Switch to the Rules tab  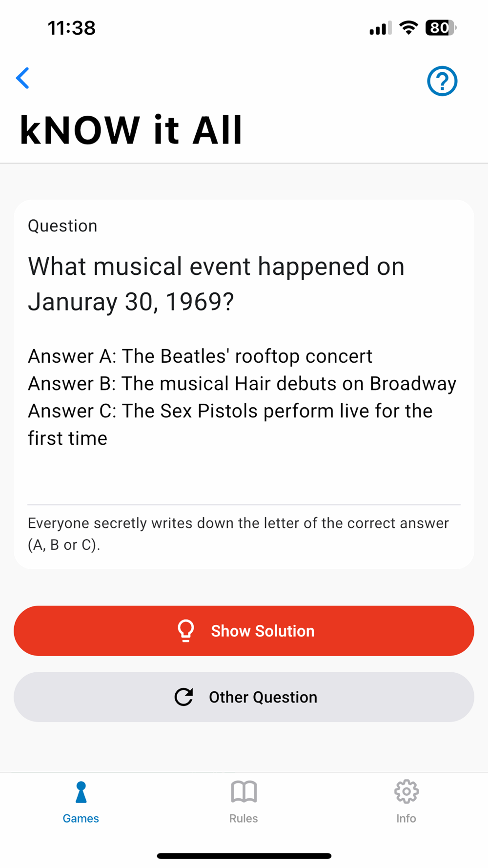(x=244, y=818)
